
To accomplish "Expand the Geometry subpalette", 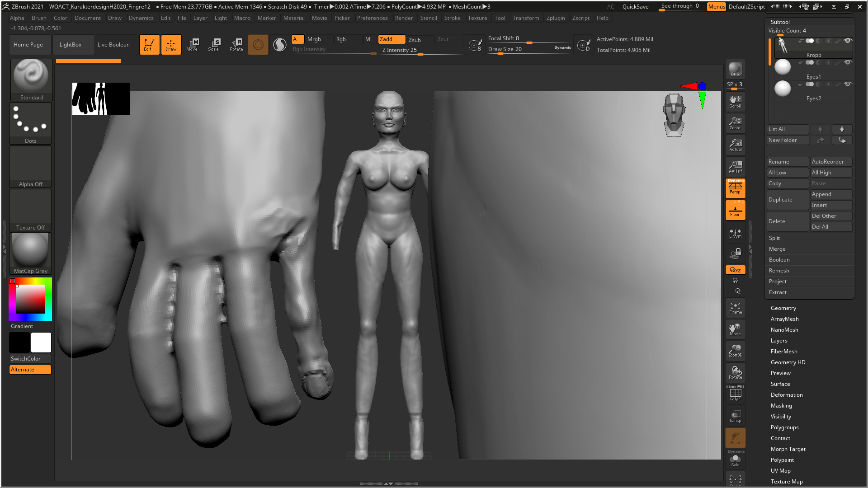I will [x=783, y=308].
